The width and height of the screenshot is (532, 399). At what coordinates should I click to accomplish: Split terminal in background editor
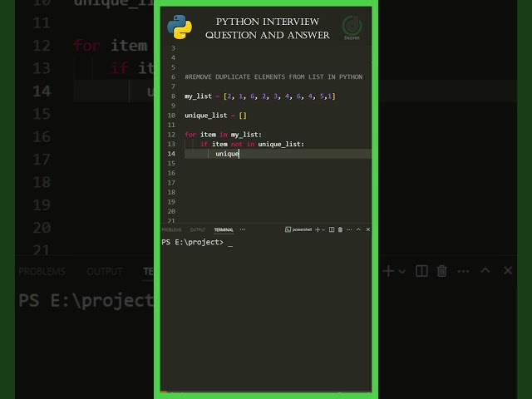421,271
